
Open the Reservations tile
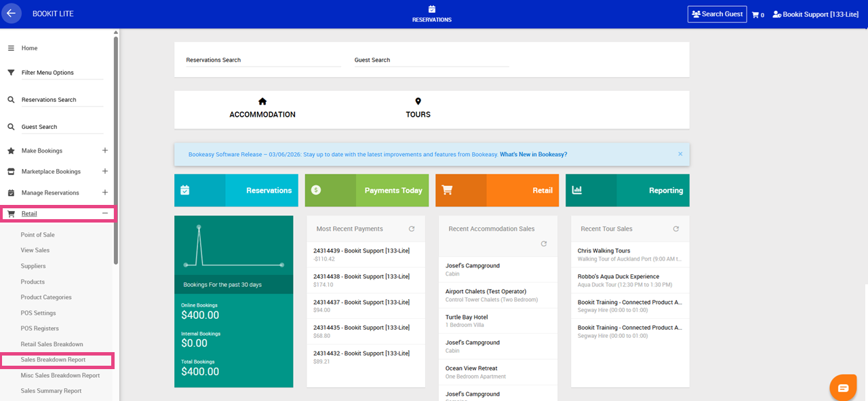(236, 191)
